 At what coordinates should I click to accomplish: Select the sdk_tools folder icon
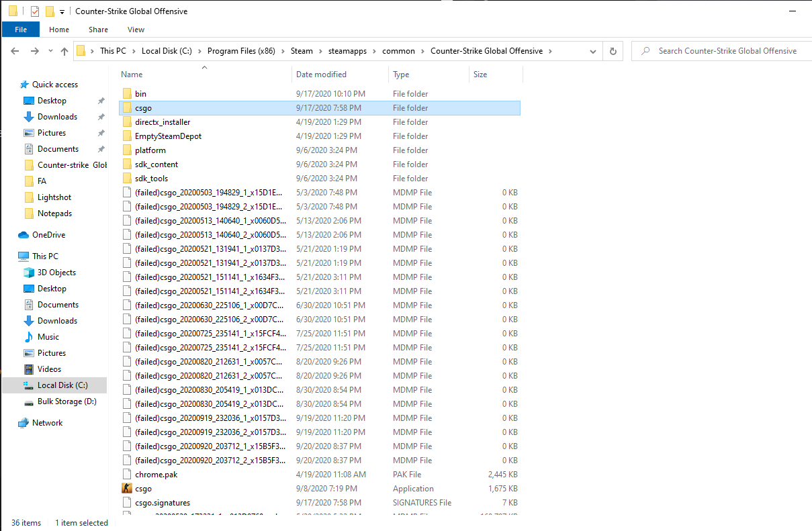pos(127,179)
